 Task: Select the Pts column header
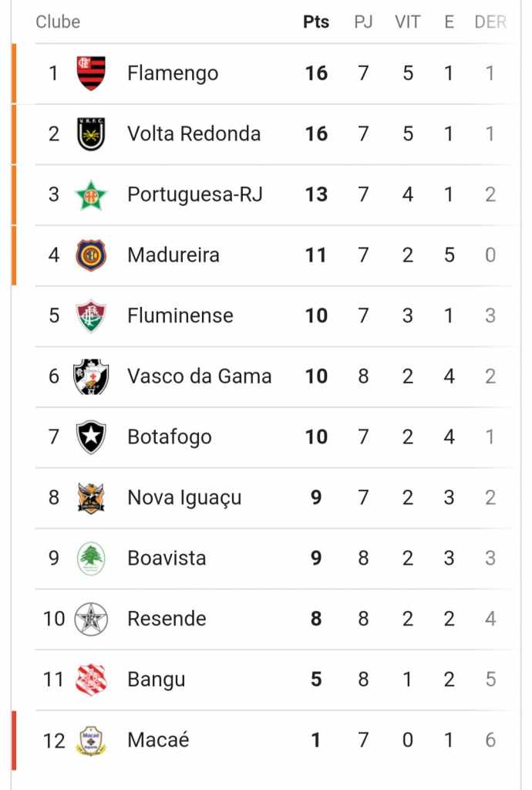[316, 22]
